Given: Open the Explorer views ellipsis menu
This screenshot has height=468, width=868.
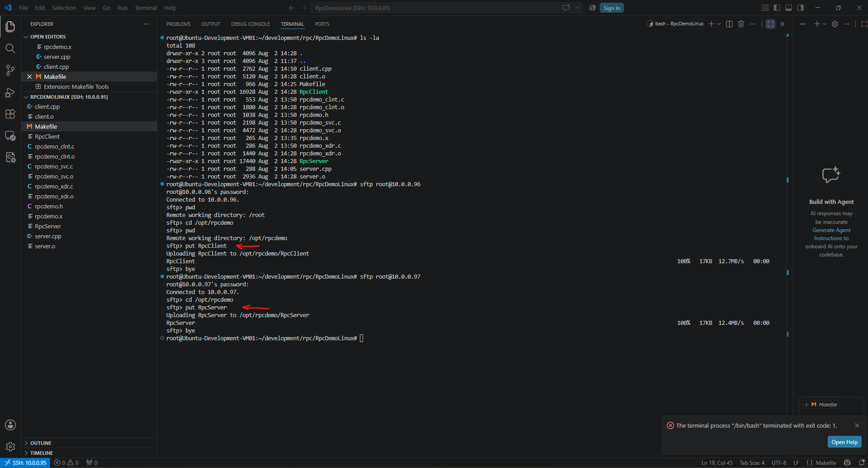Looking at the screenshot, I should [x=146, y=24].
